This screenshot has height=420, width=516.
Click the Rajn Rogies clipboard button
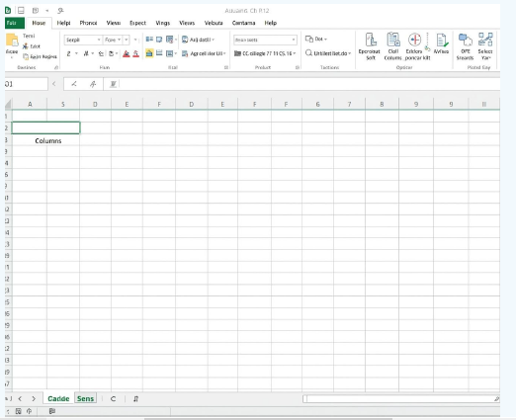click(x=40, y=56)
